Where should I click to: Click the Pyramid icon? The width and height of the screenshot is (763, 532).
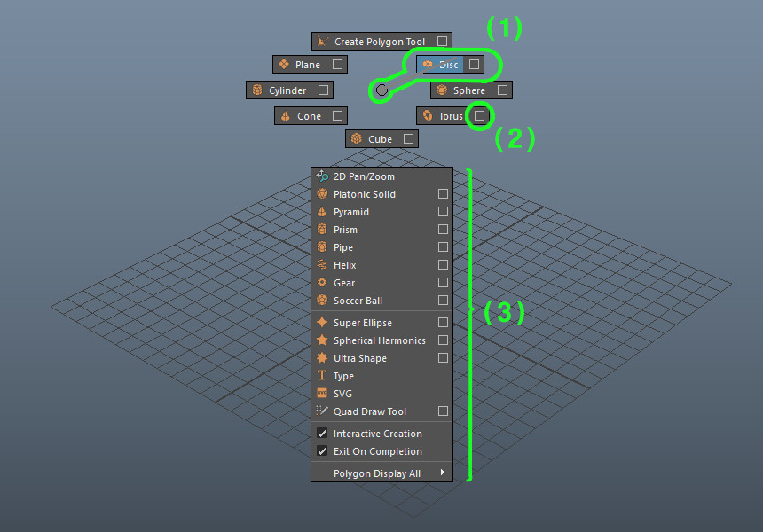coord(322,212)
